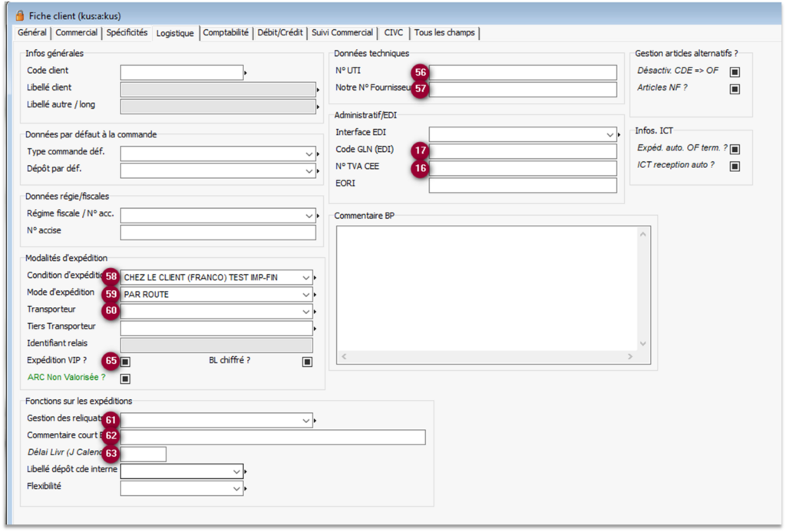This screenshot has height=532, width=786.
Task: Select the Tous les champs tab
Action: pyautogui.click(x=444, y=33)
